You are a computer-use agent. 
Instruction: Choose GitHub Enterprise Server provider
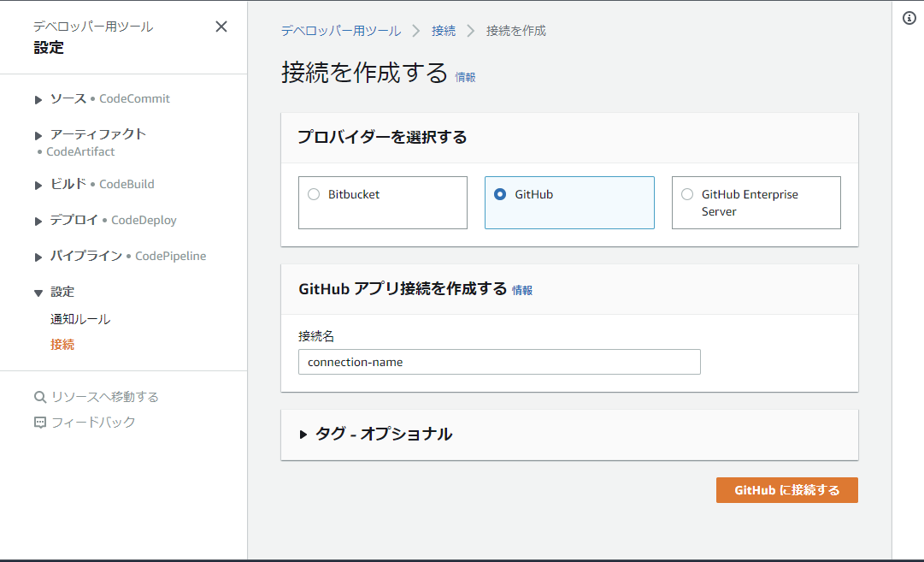687,194
